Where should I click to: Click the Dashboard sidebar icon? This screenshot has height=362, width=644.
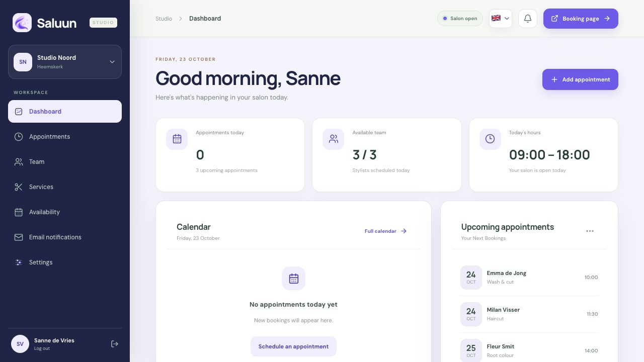(19, 112)
